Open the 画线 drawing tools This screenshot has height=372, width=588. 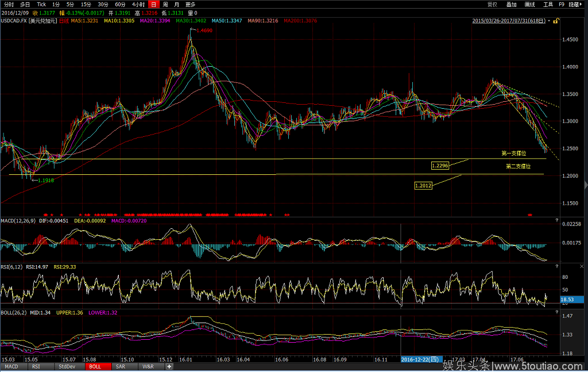[529, 5]
